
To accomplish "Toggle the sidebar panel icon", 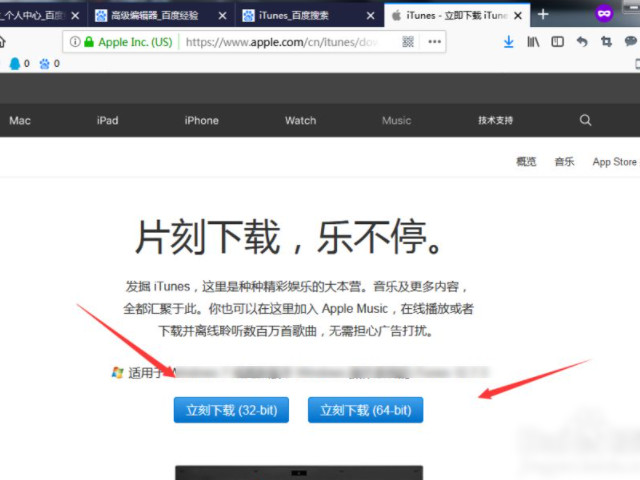I will pyautogui.click(x=558, y=42).
